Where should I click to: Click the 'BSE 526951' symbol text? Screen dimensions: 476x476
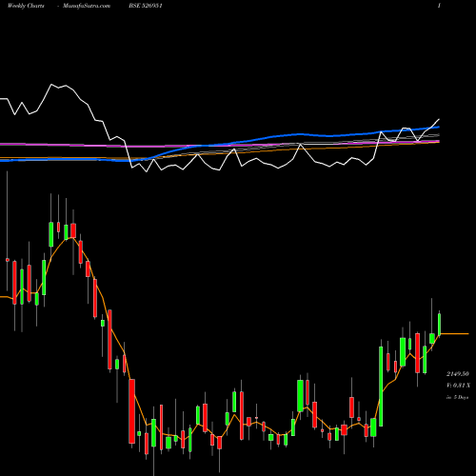(146, 6)
